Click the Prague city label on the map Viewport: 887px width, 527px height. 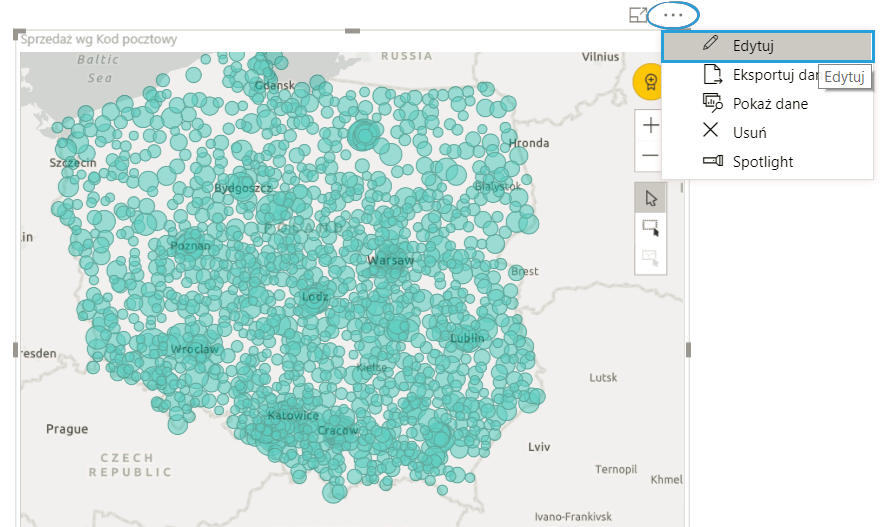pos(67,429)
